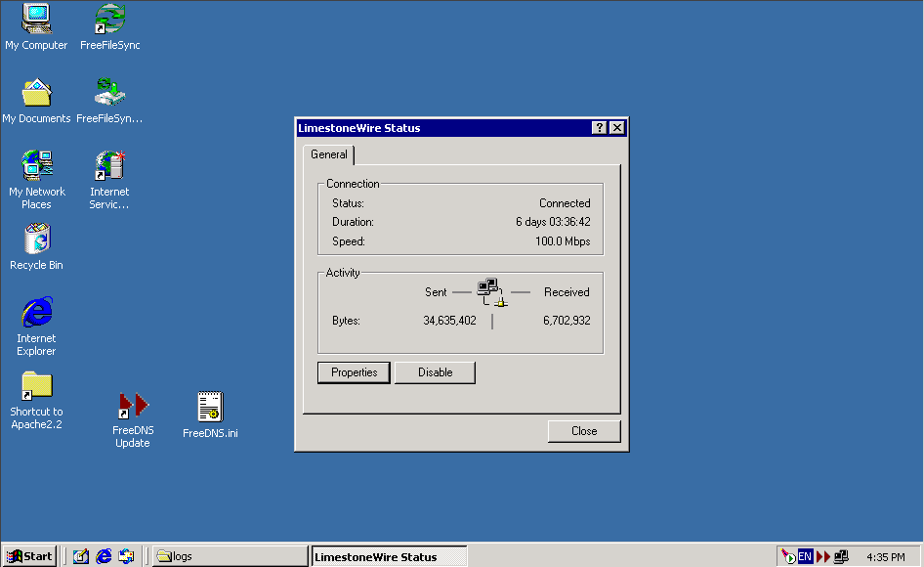Screen dimensions: 924x567
Task: Click the network connection tray icon
Action: point(842,556)
